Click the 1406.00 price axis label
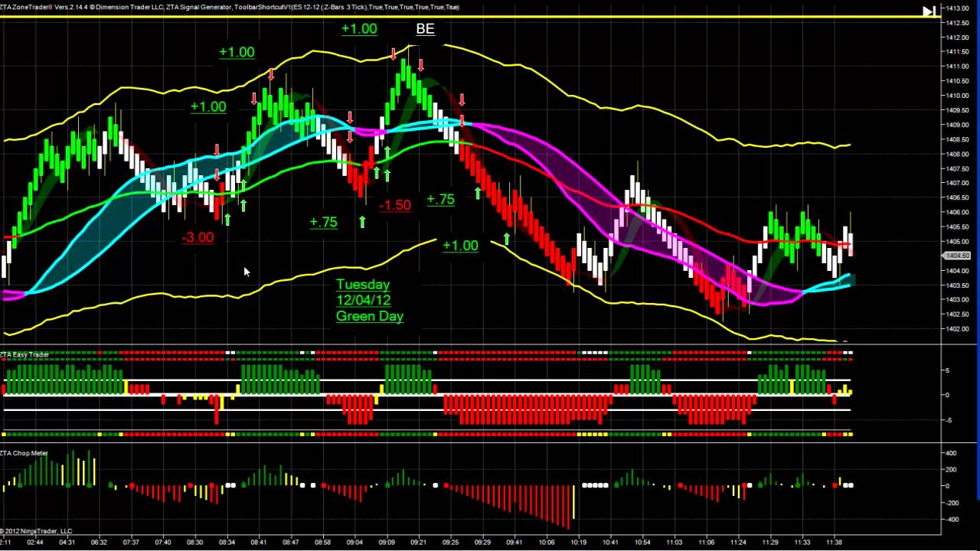The width and height of the screenshot is (980, 551). pyautogui.click(x=958, y=212)
